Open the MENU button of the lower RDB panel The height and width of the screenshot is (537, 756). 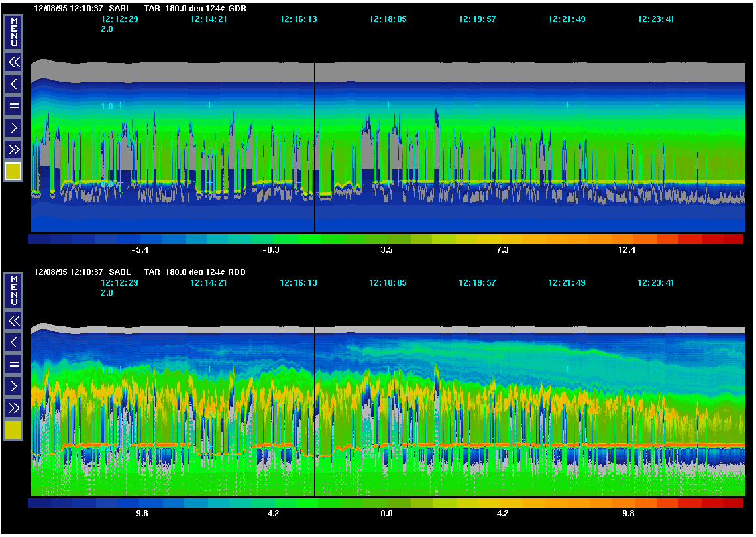coord(13,291)
